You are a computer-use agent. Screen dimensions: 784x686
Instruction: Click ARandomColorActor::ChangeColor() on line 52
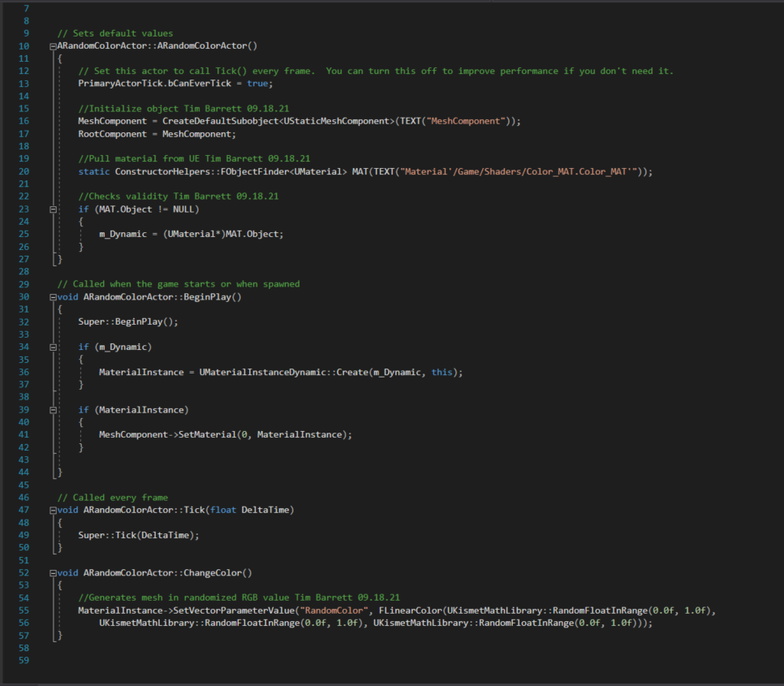[167, 573]
